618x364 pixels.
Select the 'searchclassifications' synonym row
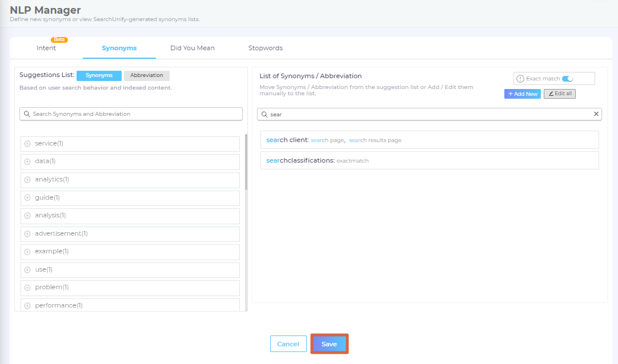click(430, 160)
